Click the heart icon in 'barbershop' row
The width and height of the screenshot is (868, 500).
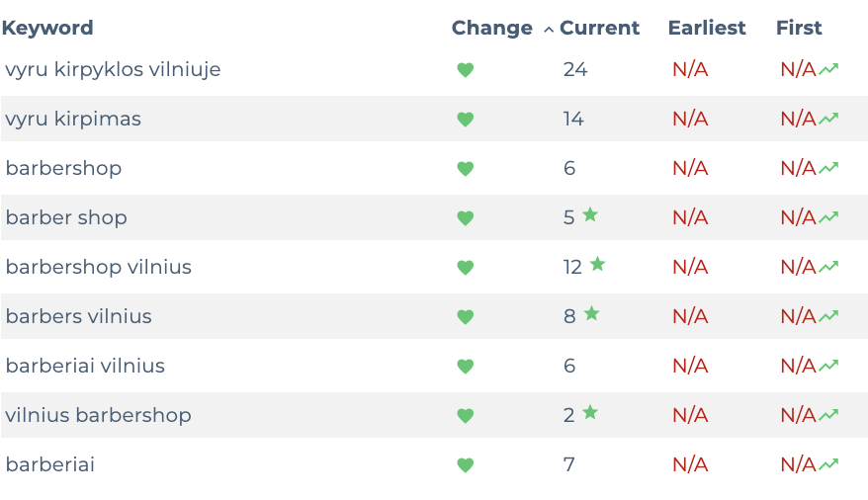click(x=465, y=169)
